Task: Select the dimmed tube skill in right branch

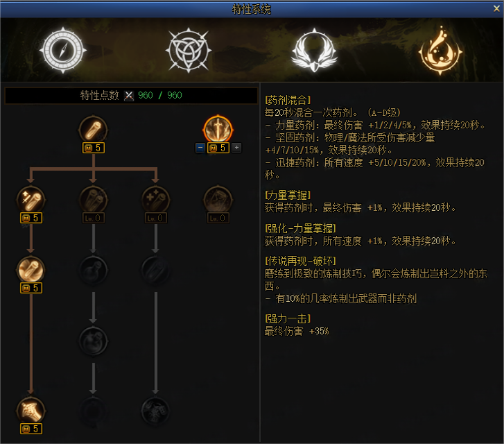Action: (x=155, y=270)
